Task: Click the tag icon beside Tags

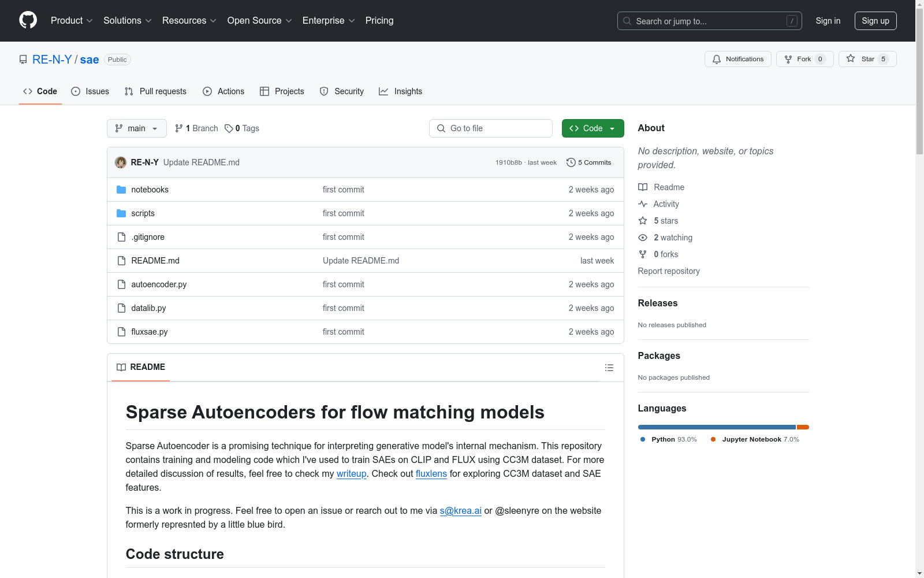Action: pos(229,128)
